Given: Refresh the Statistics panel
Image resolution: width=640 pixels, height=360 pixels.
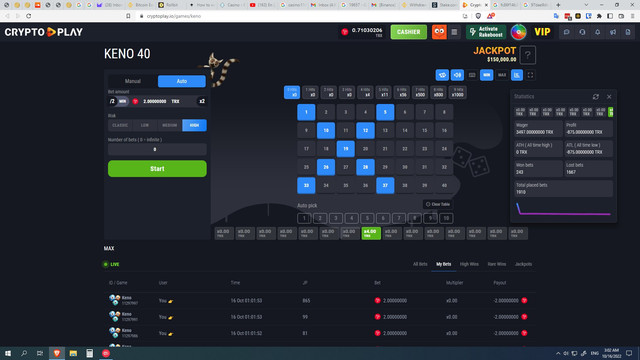Looking at the screenshot, I should (596, 97).
